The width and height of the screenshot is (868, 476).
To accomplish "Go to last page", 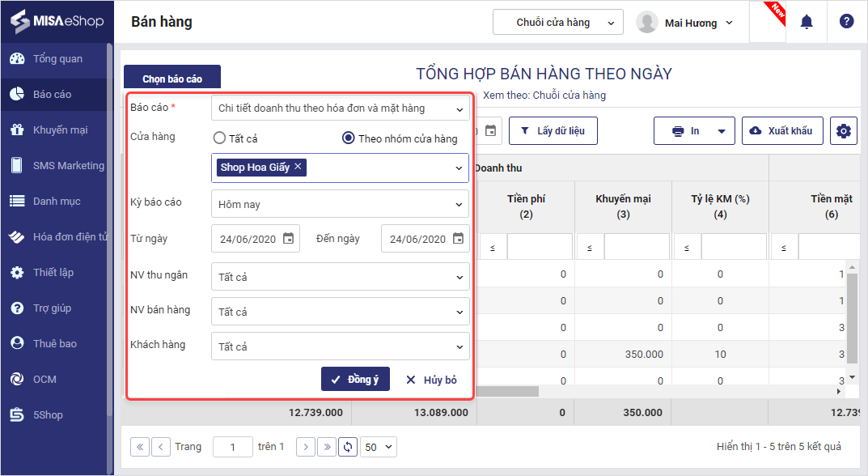I will [327, 447].
